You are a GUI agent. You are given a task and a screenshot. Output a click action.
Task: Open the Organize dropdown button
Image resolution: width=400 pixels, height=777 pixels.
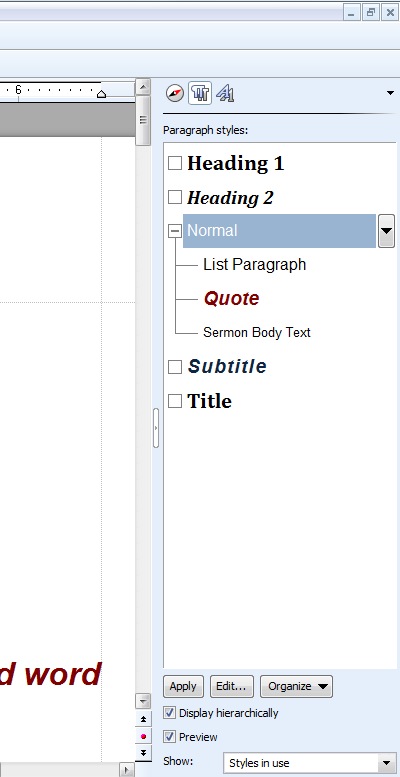click(x=296, y=686)
